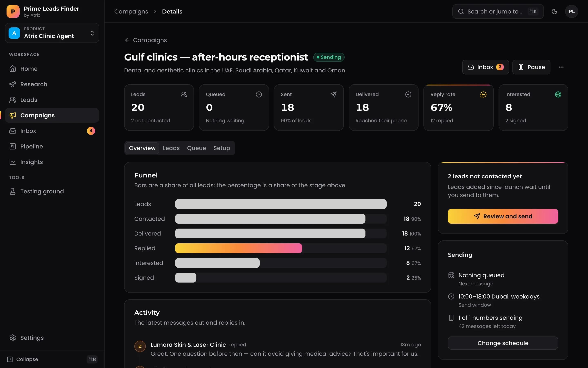Click the Reply rate card icon
588x368 pixels.
[483, 94]
